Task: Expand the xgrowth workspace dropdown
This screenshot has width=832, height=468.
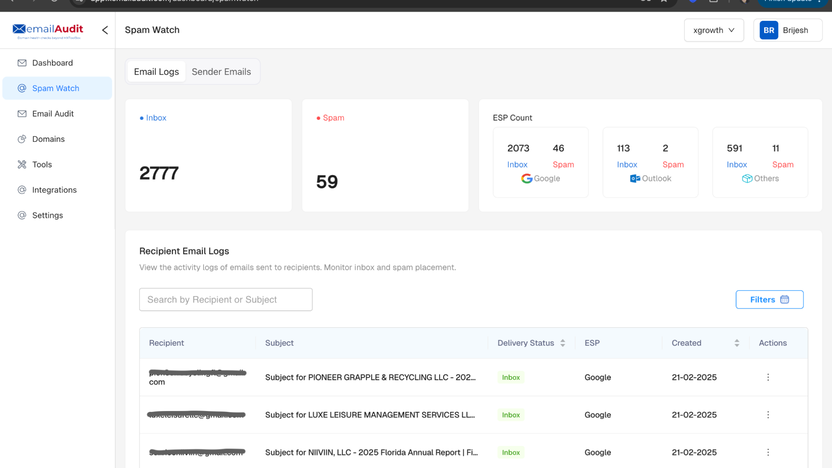Action: pyautogui.click(x=713, y=31)
